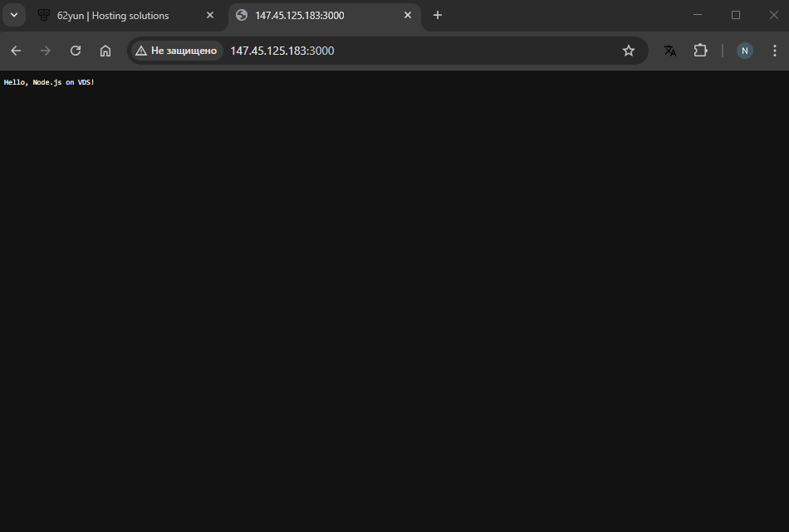Open the tab search chevron

[13, 14]
